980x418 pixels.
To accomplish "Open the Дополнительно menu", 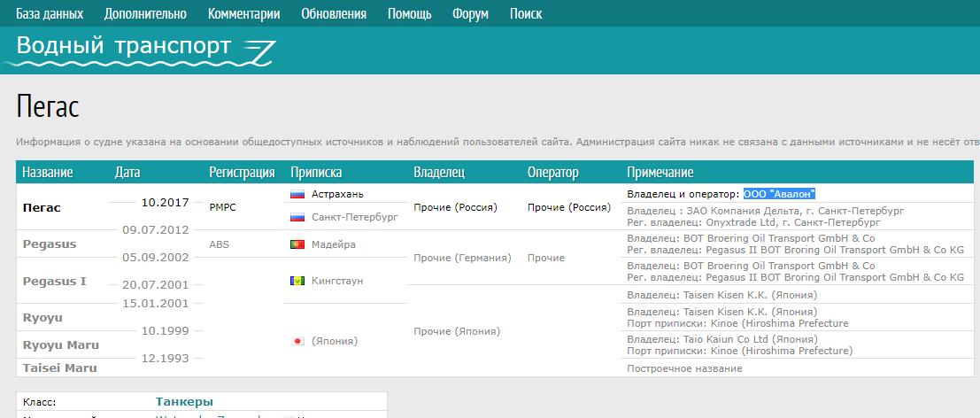I will 145,14.
